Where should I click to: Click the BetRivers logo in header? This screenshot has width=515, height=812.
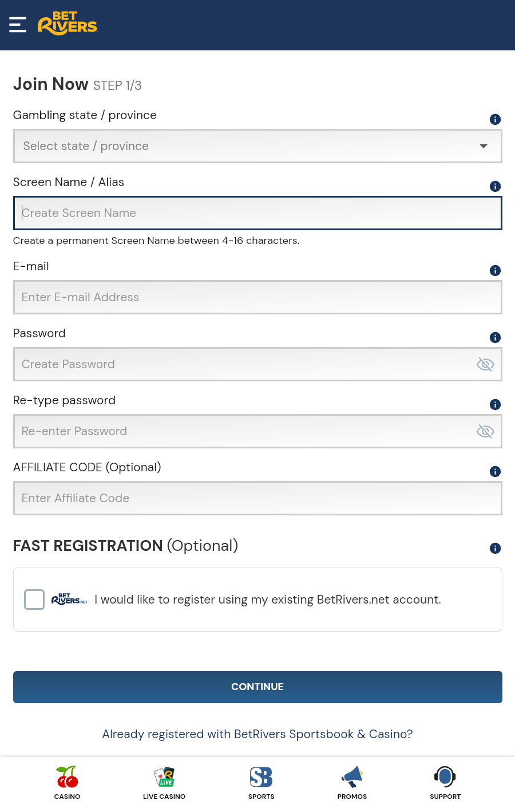pyautogui.click(x=68, y=23)
